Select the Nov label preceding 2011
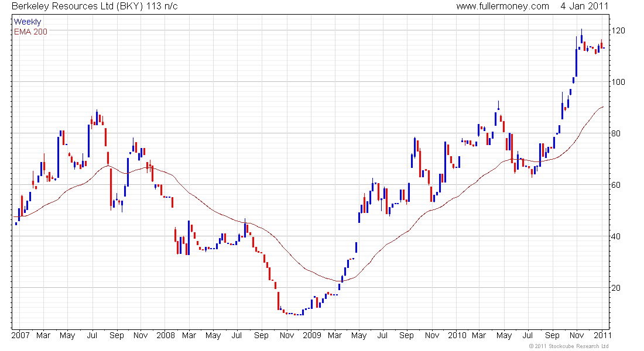 [577, 335]
